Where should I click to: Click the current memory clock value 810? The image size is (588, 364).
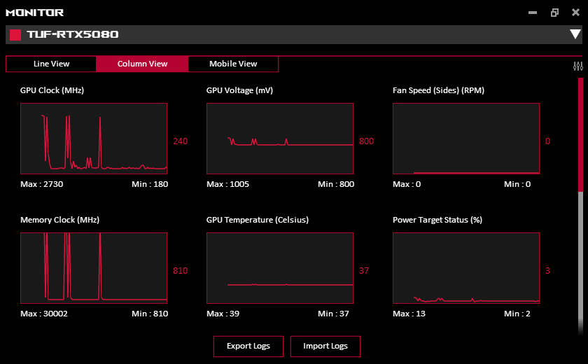[180, 271]
